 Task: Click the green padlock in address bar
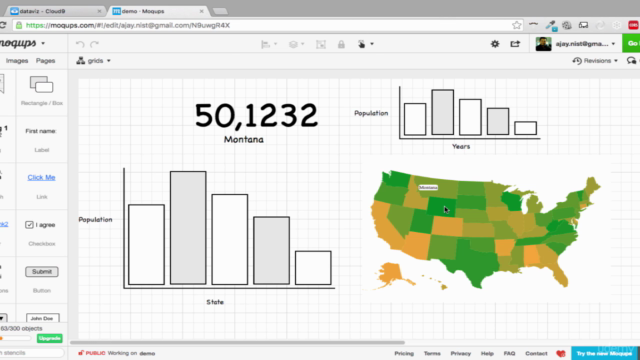[19, 25]
